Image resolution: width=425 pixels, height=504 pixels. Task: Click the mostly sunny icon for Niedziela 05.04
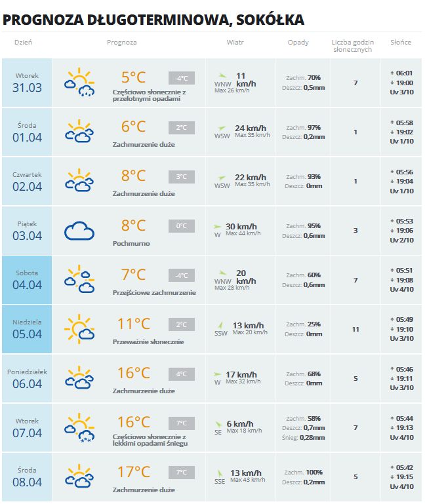(79, 329)
